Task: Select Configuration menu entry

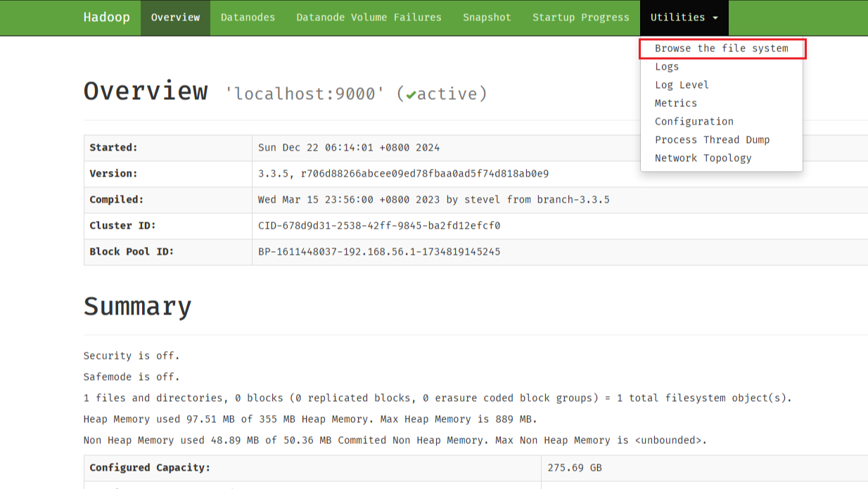Action: click(722, 122)
